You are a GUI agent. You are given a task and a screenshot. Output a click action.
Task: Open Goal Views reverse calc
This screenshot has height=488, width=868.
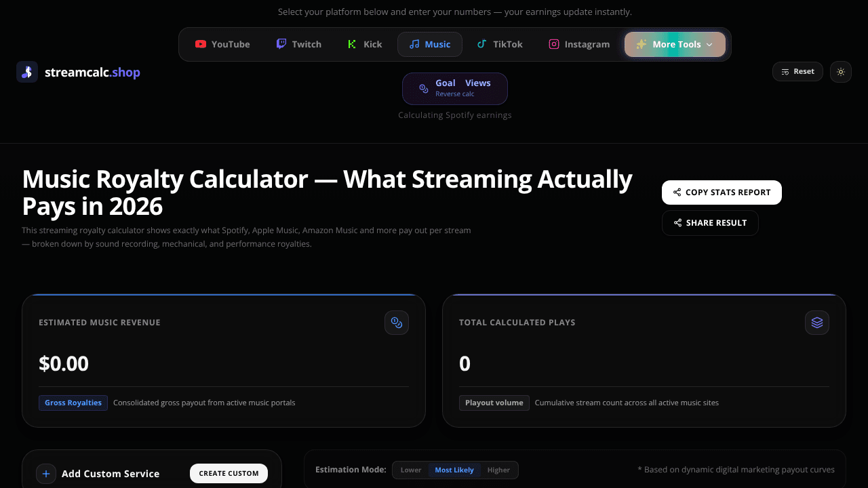tap(455, 89)
